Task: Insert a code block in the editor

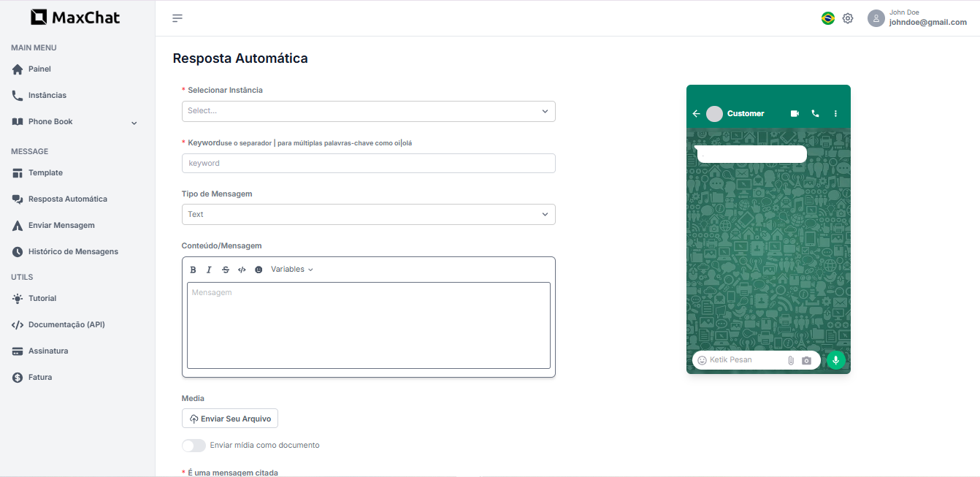Action: pos(242,270)
